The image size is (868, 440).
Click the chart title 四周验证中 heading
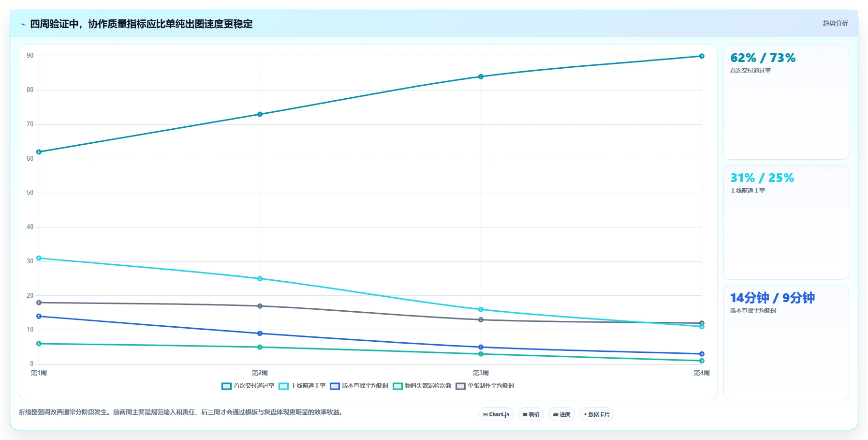point(141,24)
